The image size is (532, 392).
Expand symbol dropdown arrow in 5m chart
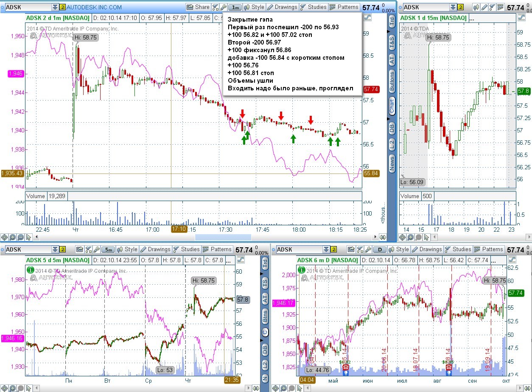click(x=55, y=249)
